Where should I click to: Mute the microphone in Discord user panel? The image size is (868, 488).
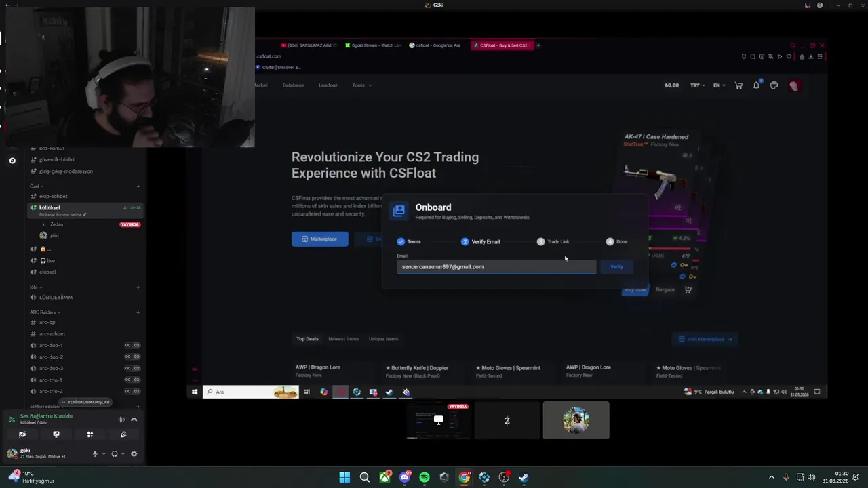coord(95,454)
